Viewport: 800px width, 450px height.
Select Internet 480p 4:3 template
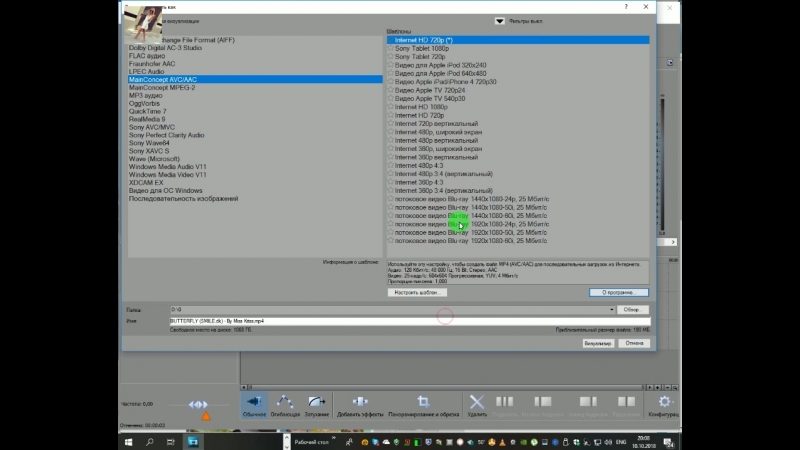423,165
